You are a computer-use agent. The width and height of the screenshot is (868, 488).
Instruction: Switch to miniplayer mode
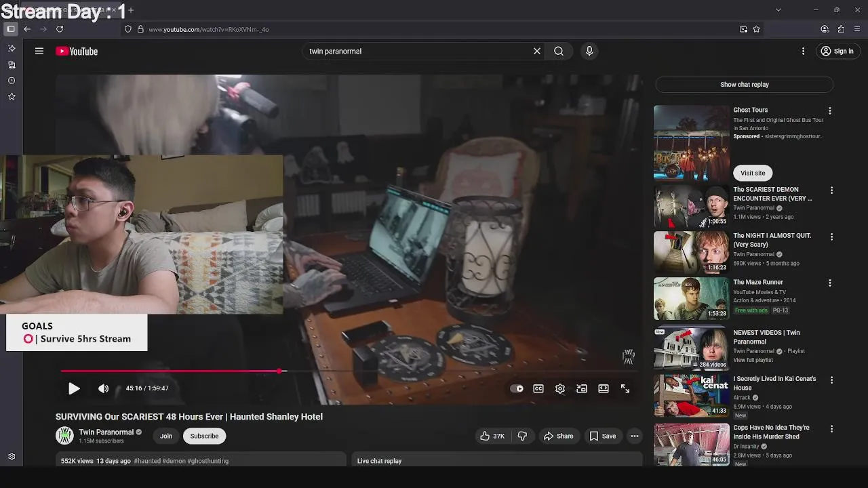pos(582,388)
